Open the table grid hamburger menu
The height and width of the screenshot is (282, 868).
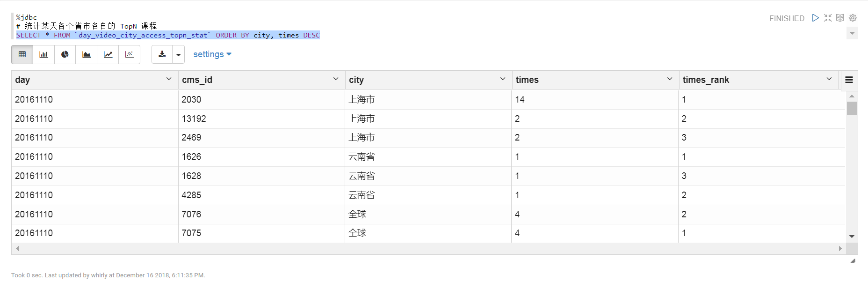[x=849, y=80]
